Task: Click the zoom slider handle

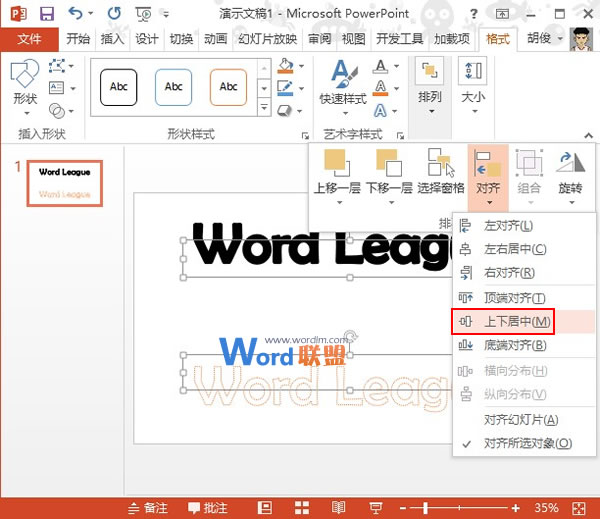Action: click(425, 508)
